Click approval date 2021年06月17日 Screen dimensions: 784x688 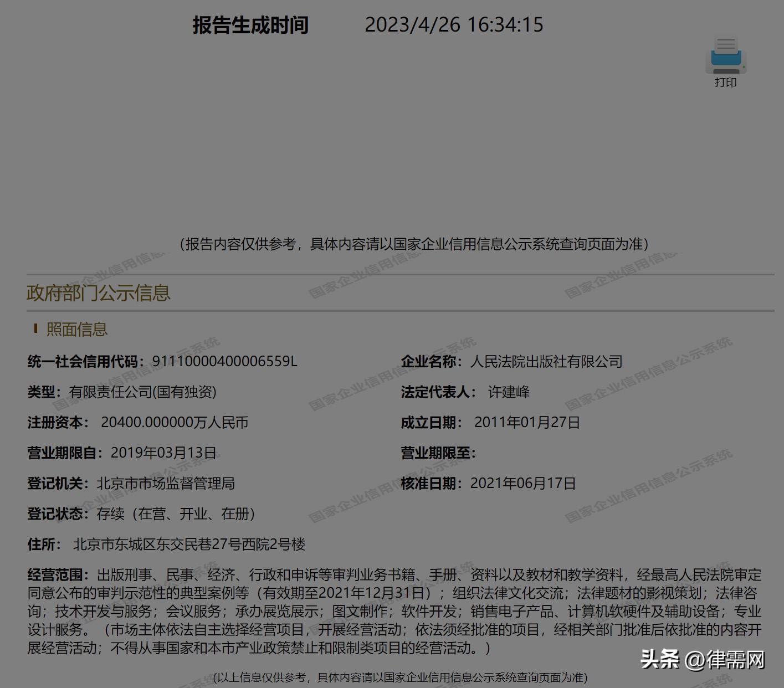[x=523, y=484]
